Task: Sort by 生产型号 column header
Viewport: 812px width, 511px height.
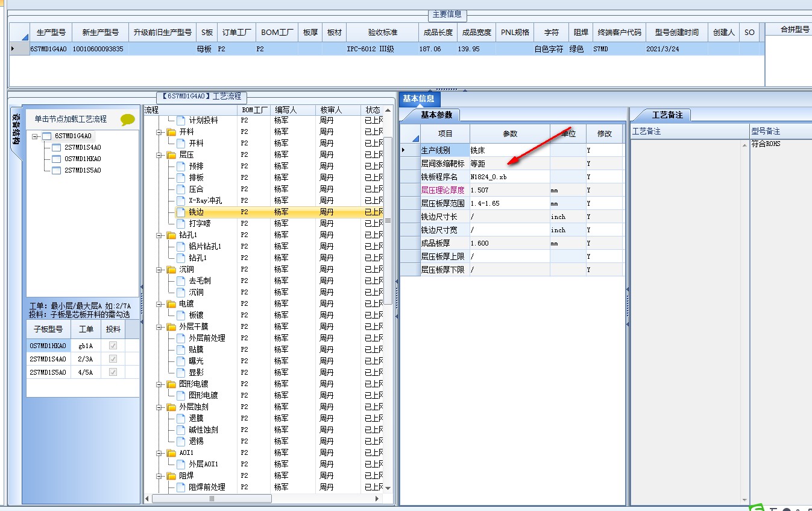Action: 51,33
